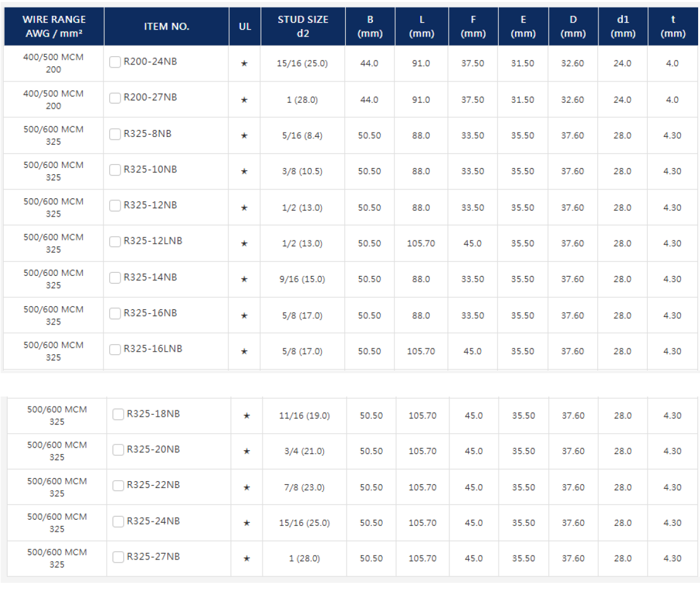Click the WIRE RANGE AWG / mm² column header

(54, 27)
